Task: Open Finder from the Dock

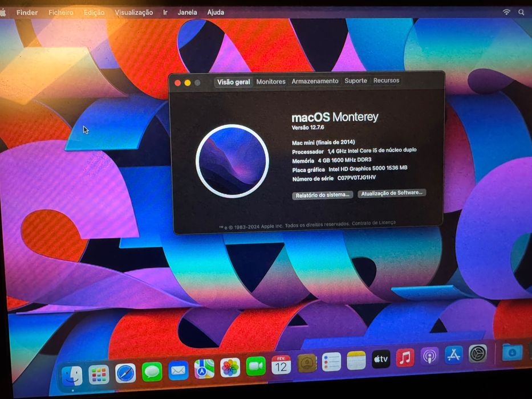Action: coord(72,376)
